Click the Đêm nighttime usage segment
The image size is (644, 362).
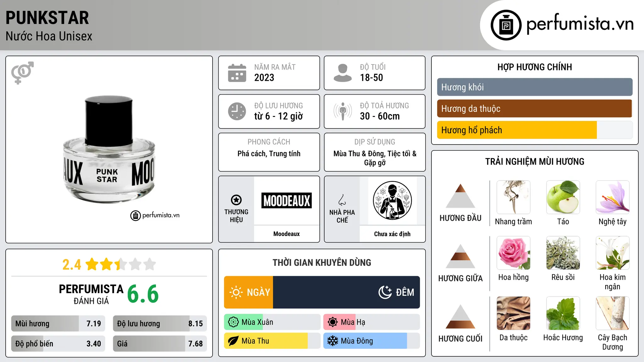tap(346, 292)
